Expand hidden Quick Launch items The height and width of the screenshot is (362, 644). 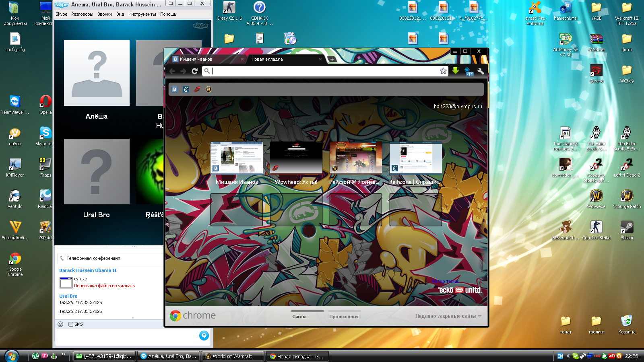coord(63,354)
